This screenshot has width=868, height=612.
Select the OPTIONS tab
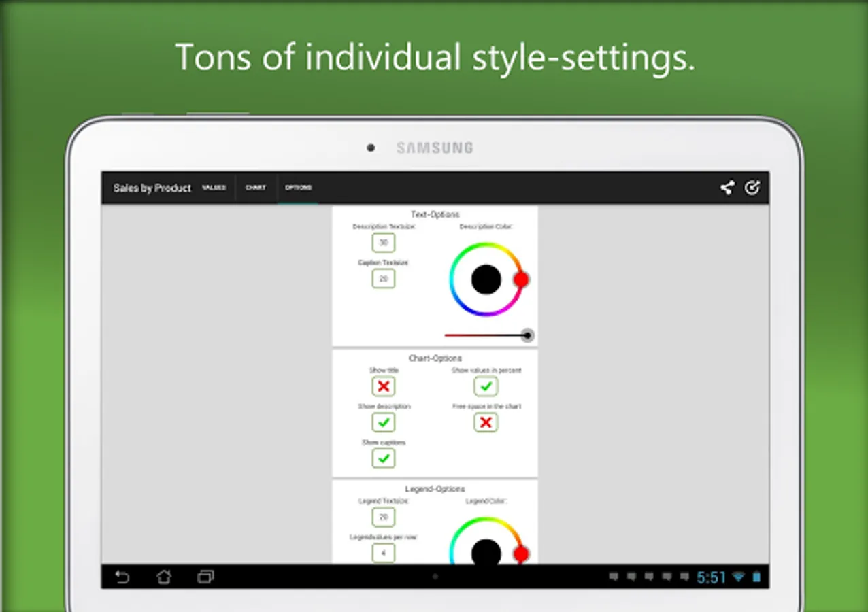tap(298, 188)
